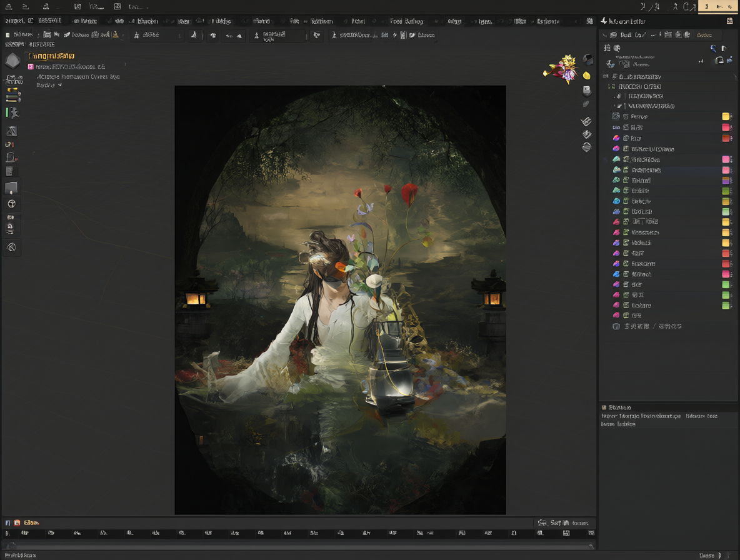740x560 pixels.
Task: Click the orange heading text above the canvas overlay
Action: tap(51, 56)
